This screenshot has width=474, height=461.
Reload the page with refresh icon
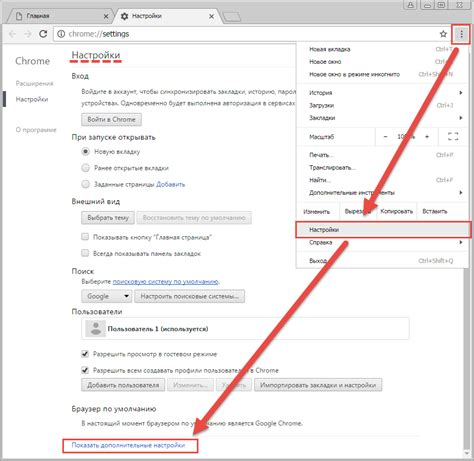[x=43, y=34]
